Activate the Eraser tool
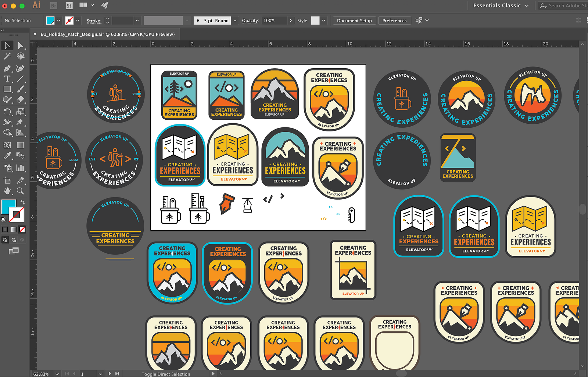 click(x=21, y=99)
